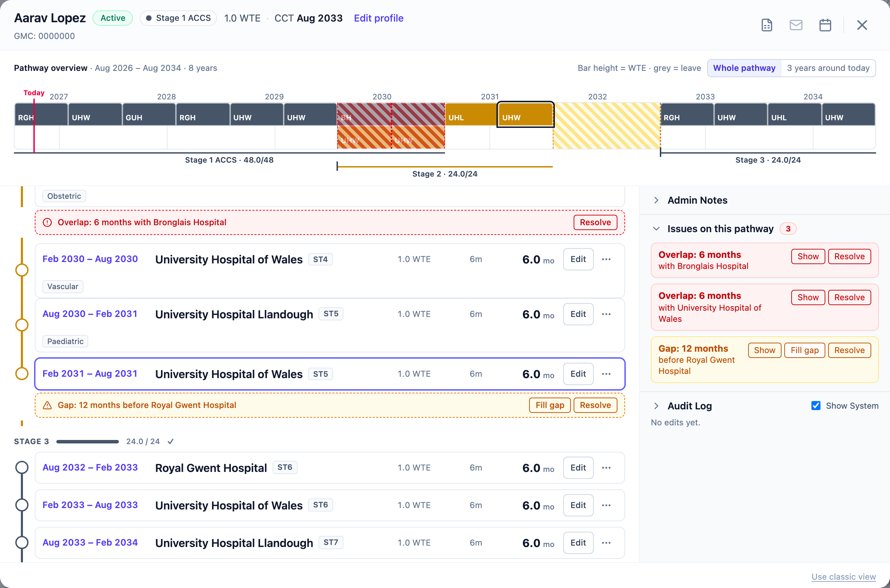Resolve the inline 12 months gap banner
This screenshot has height=588, width=890.
[595, 405]
